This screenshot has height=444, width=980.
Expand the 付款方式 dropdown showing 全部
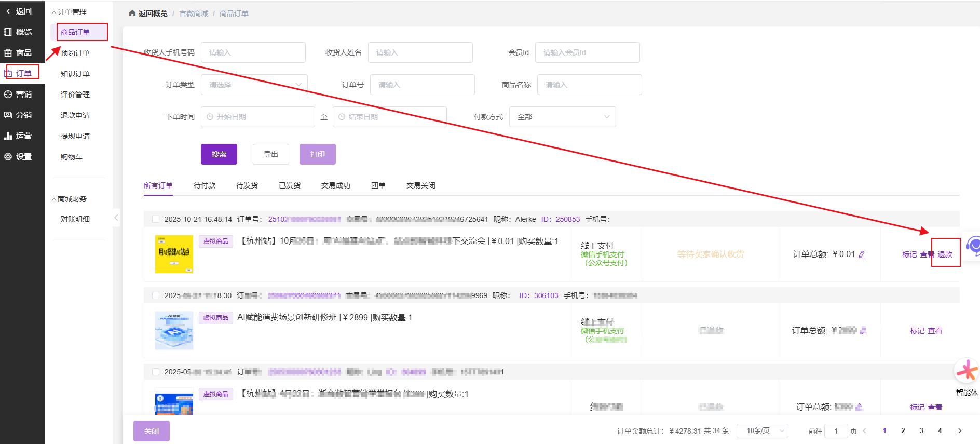(x=562, y=117)
